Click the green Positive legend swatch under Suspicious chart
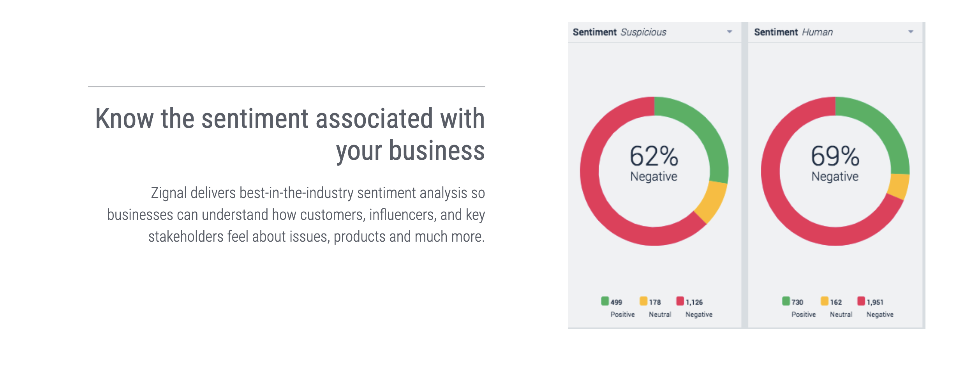980x389 pixels. tap(605, 302)
